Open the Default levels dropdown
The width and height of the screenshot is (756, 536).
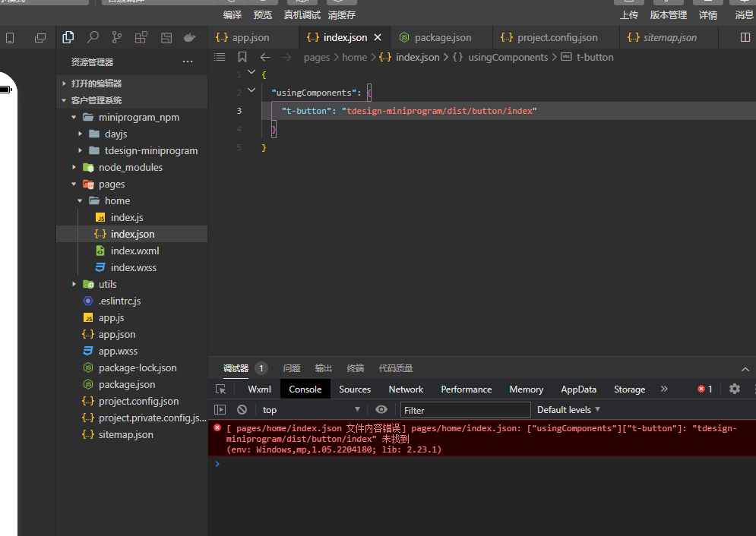(x=568, y=410)
